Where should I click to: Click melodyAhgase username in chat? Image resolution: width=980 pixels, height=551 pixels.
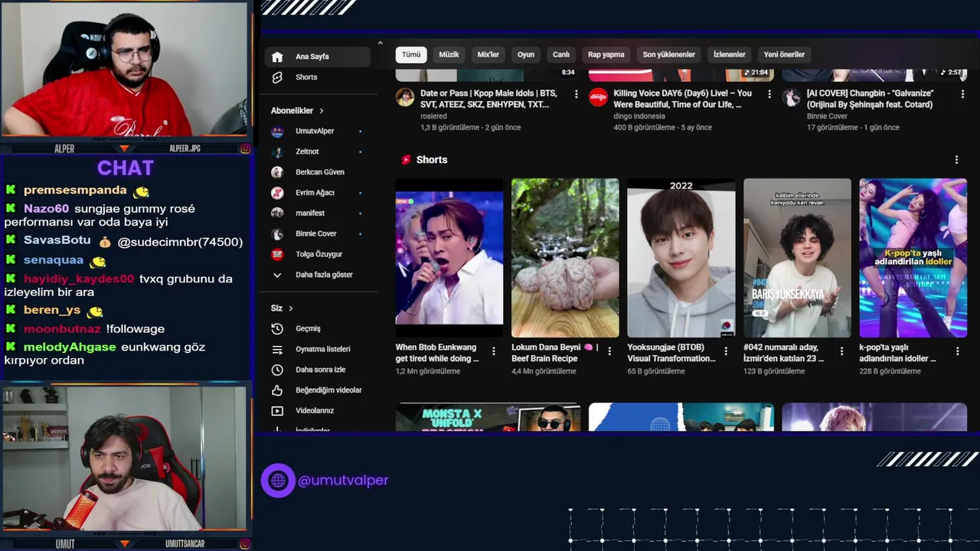[70, 347]
